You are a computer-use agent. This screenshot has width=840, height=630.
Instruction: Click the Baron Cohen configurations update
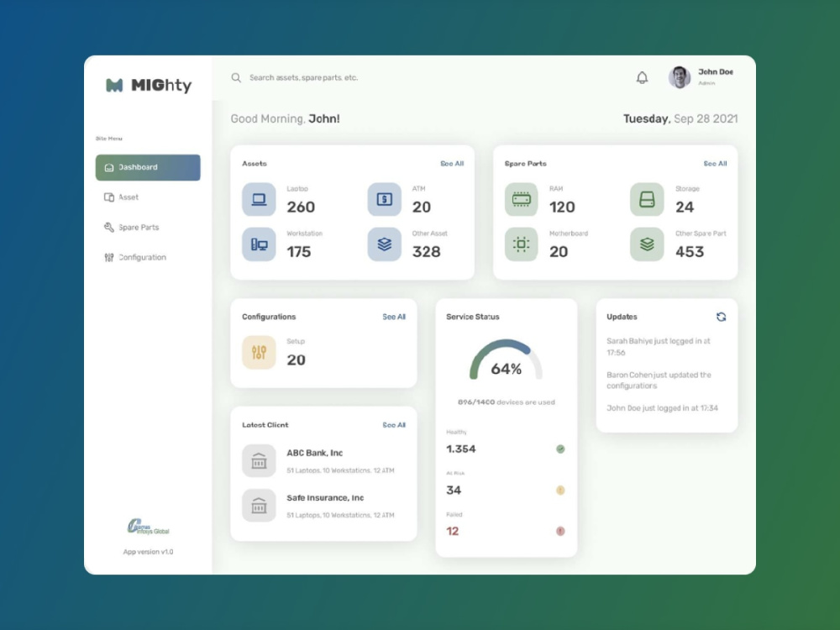659,381
